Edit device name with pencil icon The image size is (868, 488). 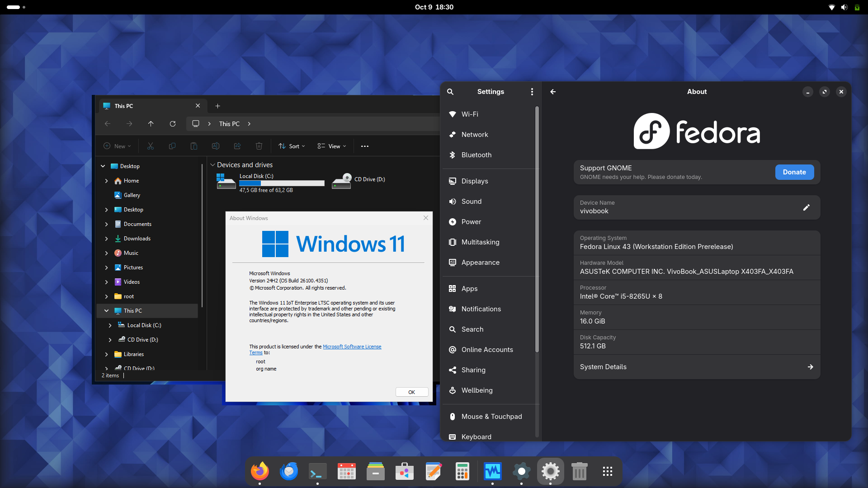(806, 207)
